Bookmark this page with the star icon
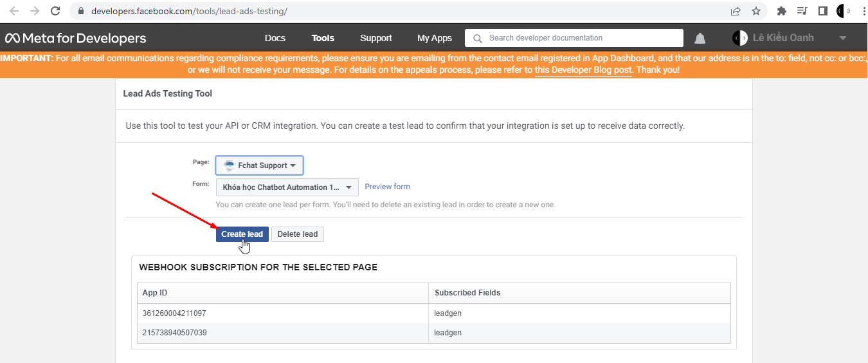The height and width of the screenshot is (363, 868). 756,11
